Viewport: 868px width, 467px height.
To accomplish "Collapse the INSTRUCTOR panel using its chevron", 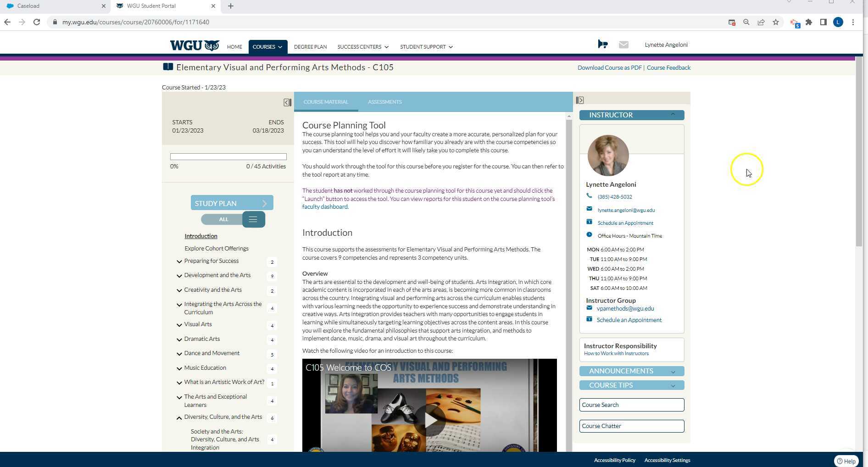I will [673, 114].
